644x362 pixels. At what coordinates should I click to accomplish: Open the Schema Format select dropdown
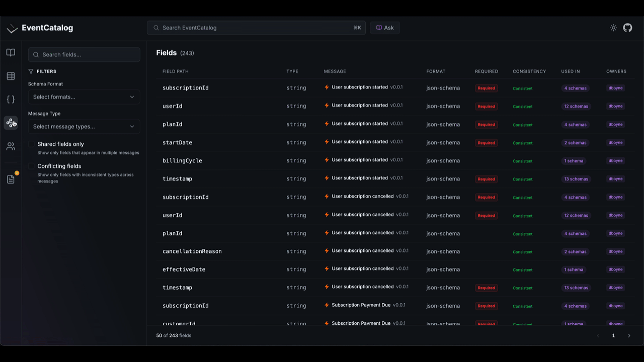(x=84, y=97)
